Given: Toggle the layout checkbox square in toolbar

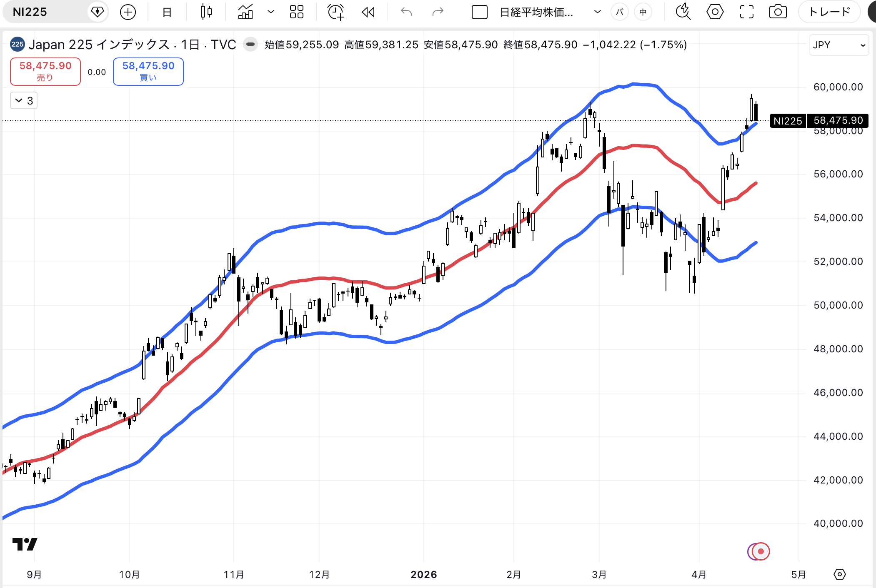Looking at the screenshot, I should point(479,12).
